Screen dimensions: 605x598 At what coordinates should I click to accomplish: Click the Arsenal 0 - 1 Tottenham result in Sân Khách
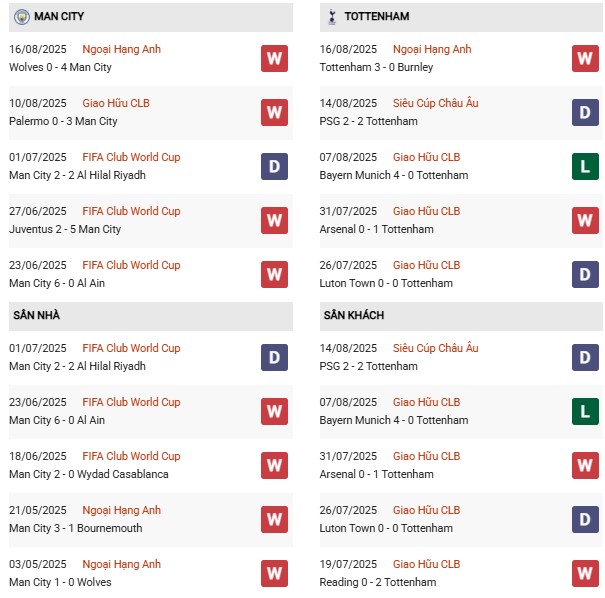376,474
